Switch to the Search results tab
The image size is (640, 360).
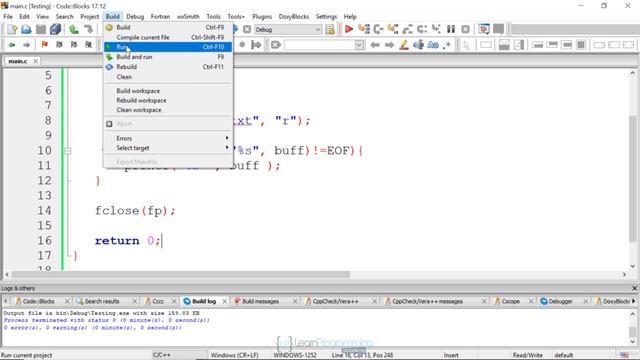pyautogui.click(x=102, y=301)
